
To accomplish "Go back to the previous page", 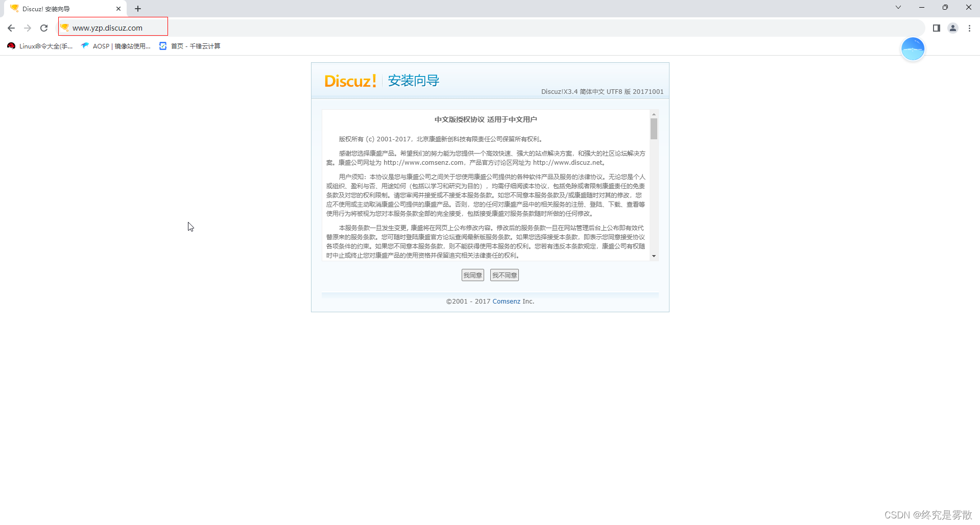I will pyautogui.click(x=11, y=28).
